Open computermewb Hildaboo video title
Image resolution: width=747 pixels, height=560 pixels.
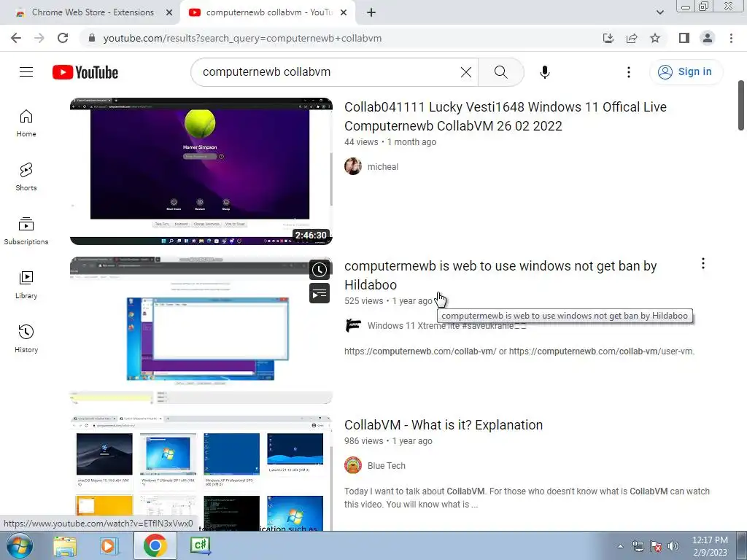(500, 275)
